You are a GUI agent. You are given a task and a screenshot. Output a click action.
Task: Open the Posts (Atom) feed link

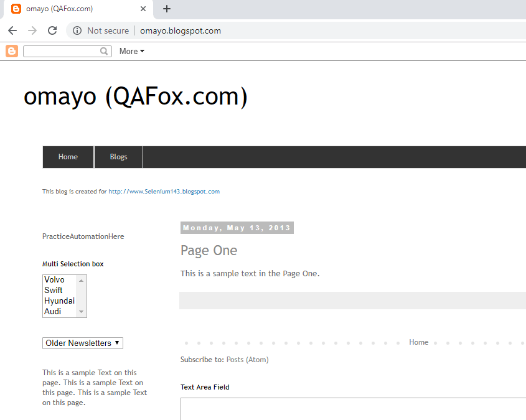tap(248, 360)
